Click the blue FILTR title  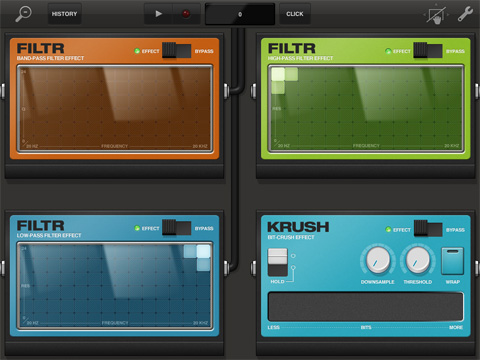coord(40,226)
